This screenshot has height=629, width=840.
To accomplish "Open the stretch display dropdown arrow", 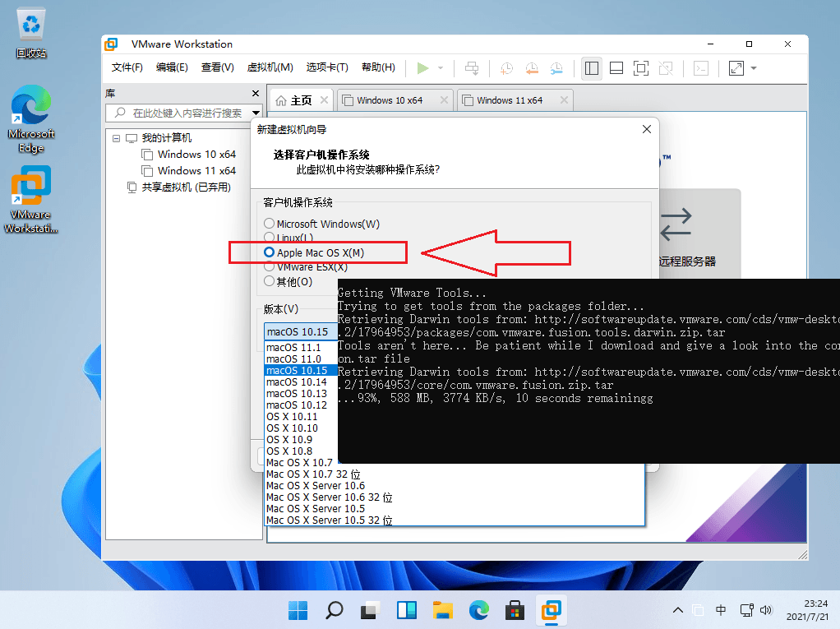I will (754, 68).
